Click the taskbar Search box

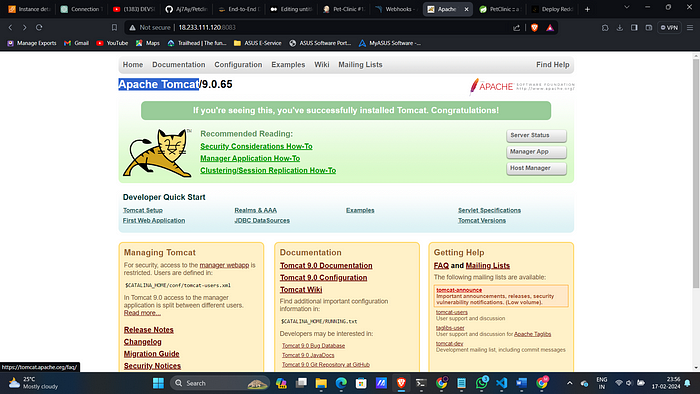pos(220,383)
